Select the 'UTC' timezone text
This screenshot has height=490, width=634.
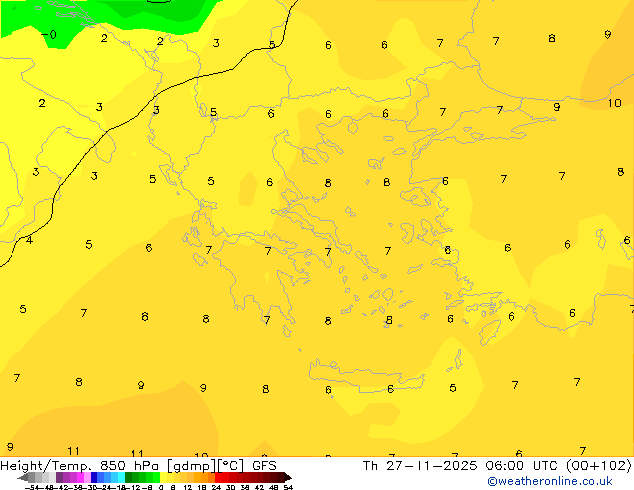[545, 466]
